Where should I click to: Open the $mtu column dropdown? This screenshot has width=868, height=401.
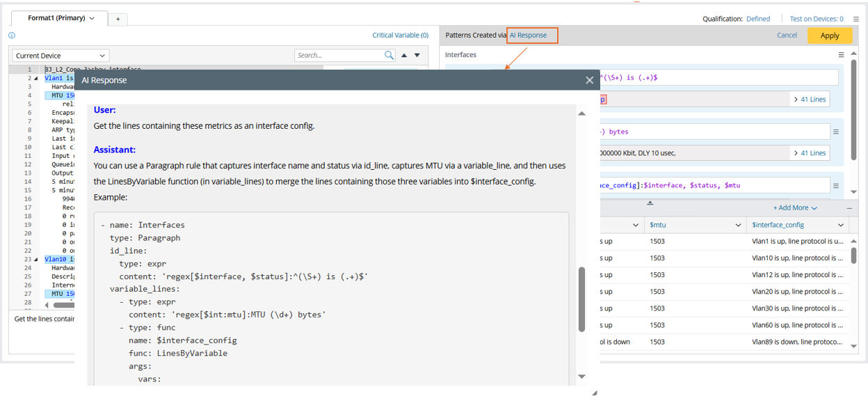738,225
